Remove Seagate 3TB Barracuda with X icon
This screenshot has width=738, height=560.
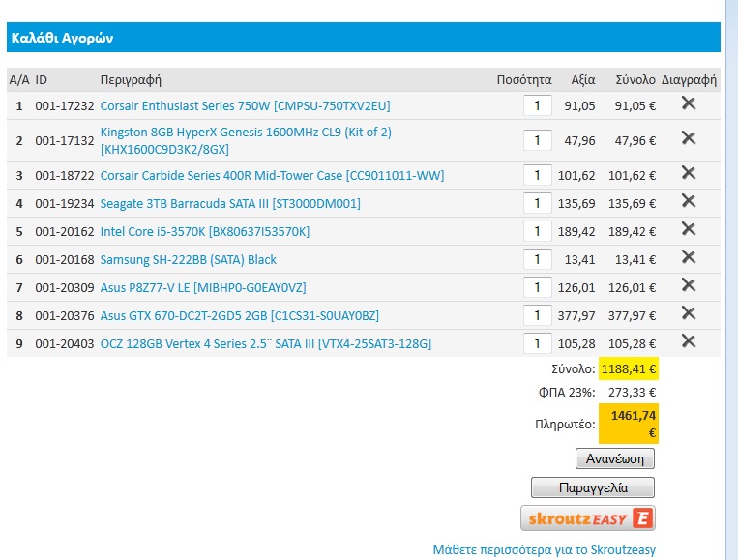688,201
